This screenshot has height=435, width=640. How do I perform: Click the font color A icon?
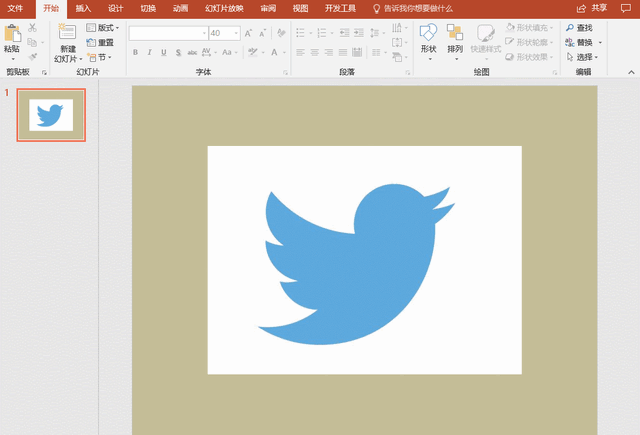[274, 52]
